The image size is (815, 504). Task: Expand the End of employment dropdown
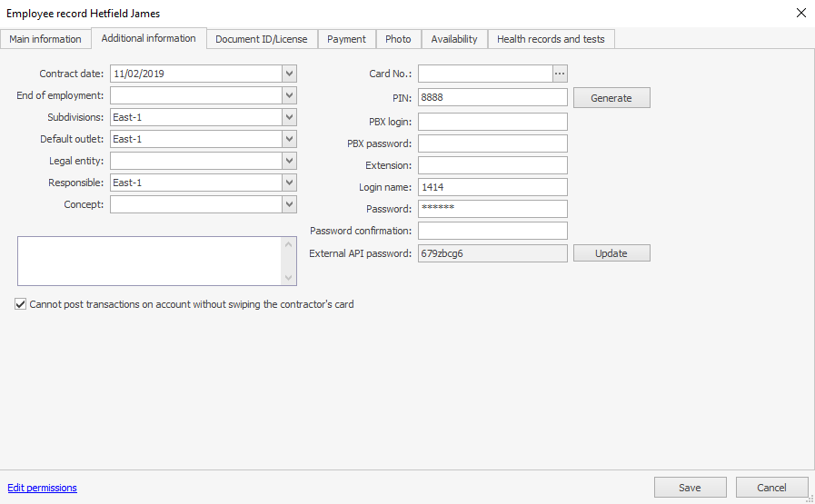pyautogui.click(x=289, y=95)
